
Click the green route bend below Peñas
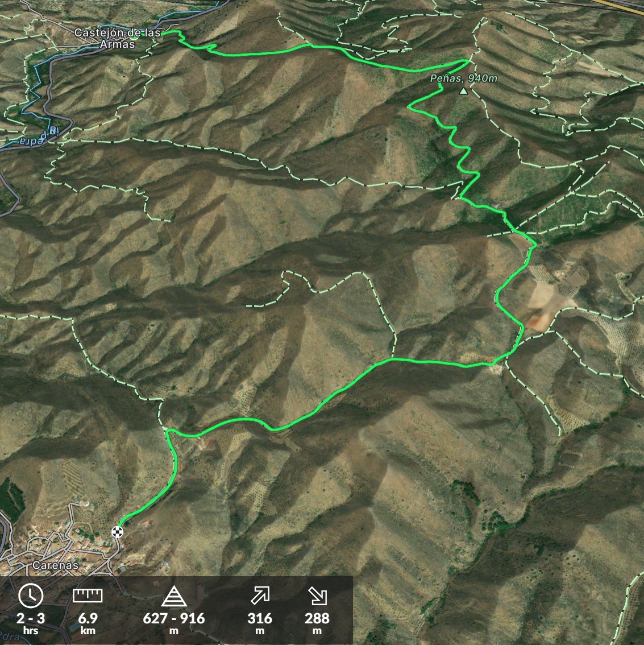[x=411, y=106]
